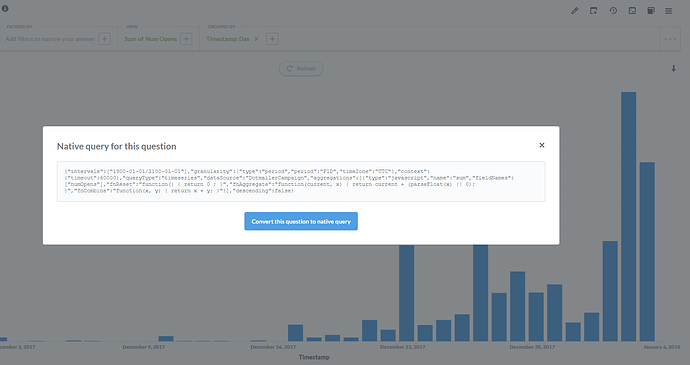Screen dimensions: 690x365
Task: Click the SQL console icon
Action: click(x=632, y=11)
